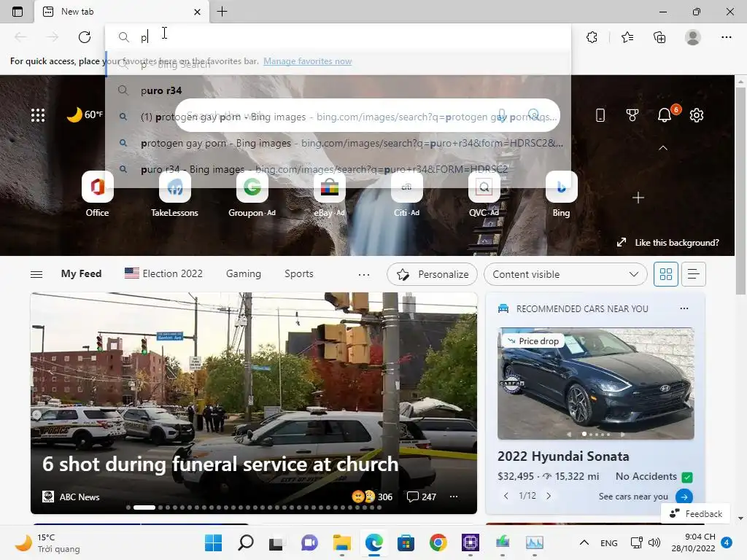Click the taskbar volume icon

pyautogui.click(x=654, y=542)
